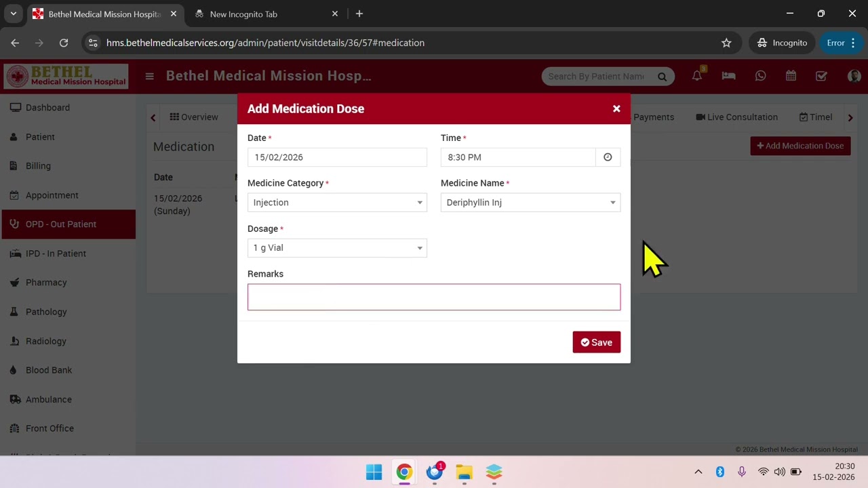Viewport: 868px width, 488px height.
Task: Click into the Remarks text box
Action: pyautogui.click(x=434, y=297)
